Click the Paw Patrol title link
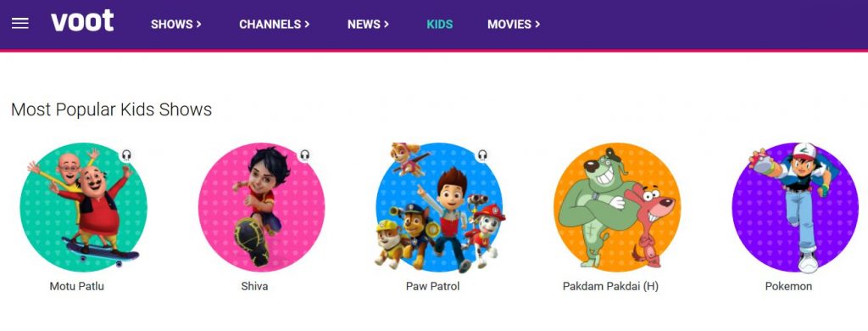The height and width of the screenshot is (331, 868). tap(433, 287)
